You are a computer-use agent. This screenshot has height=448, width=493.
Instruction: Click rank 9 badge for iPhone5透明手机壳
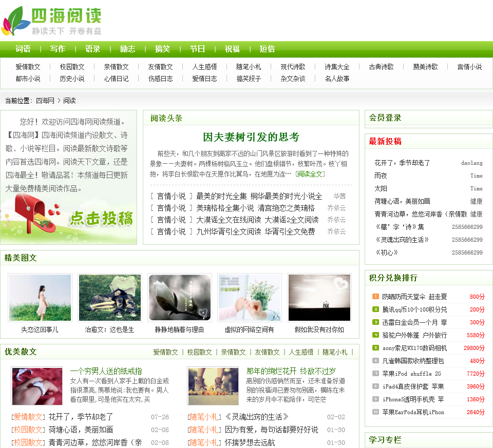pos(375,399)
